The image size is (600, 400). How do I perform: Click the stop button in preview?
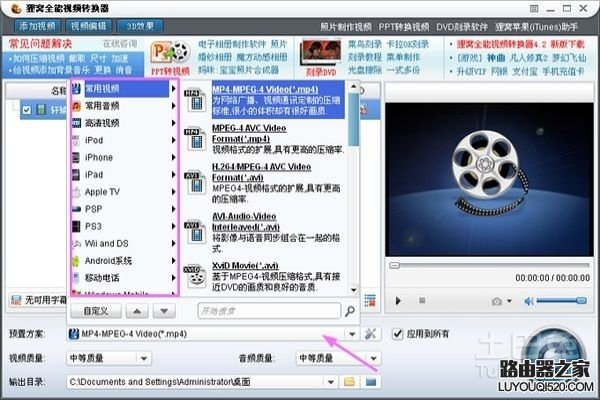point(422,300)
